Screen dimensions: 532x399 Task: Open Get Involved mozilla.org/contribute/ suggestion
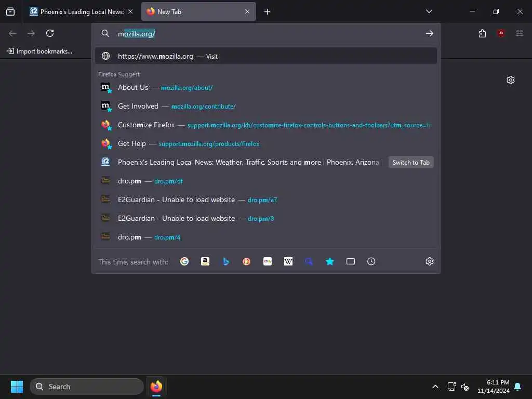(265, 106)
